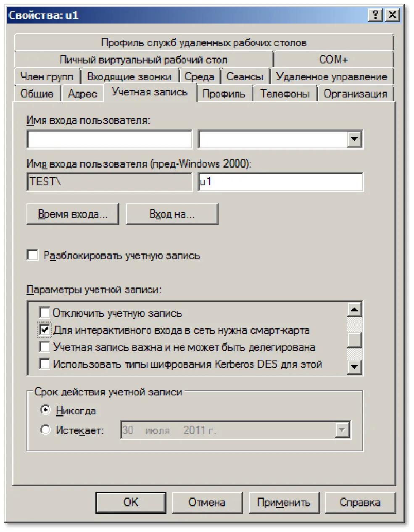Check Учетная запись важна и не может быть делегирована
Image resolution: width=414 pixels, height=532 pixels.
(44, 347)
